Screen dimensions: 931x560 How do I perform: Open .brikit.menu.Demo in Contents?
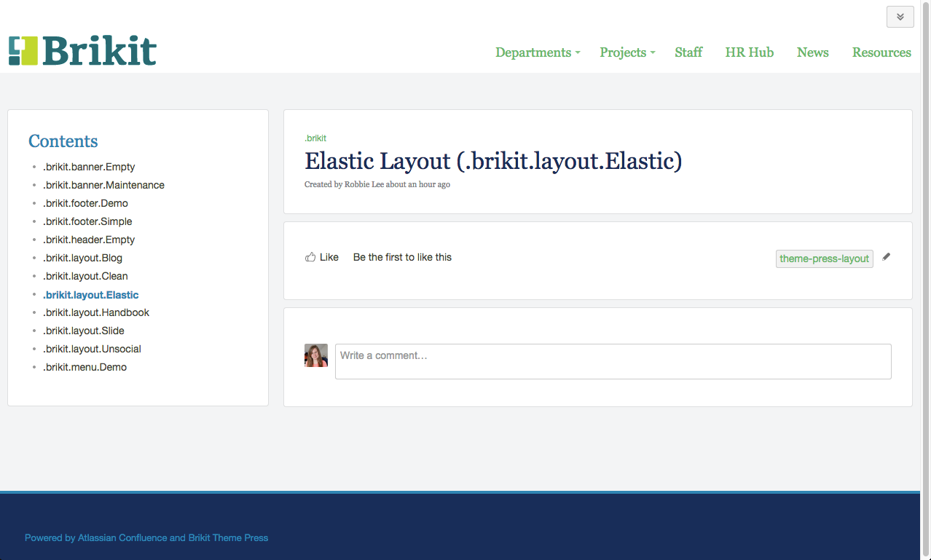85,367
